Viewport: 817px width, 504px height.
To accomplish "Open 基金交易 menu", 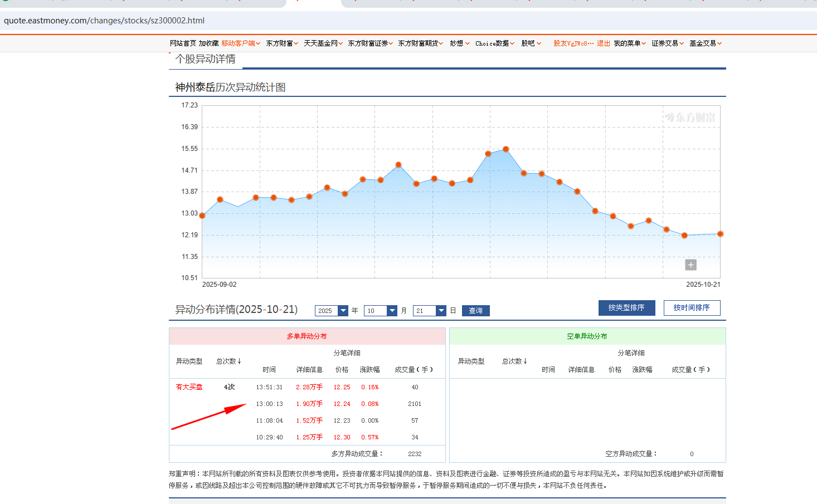I will tap(706, 43).
